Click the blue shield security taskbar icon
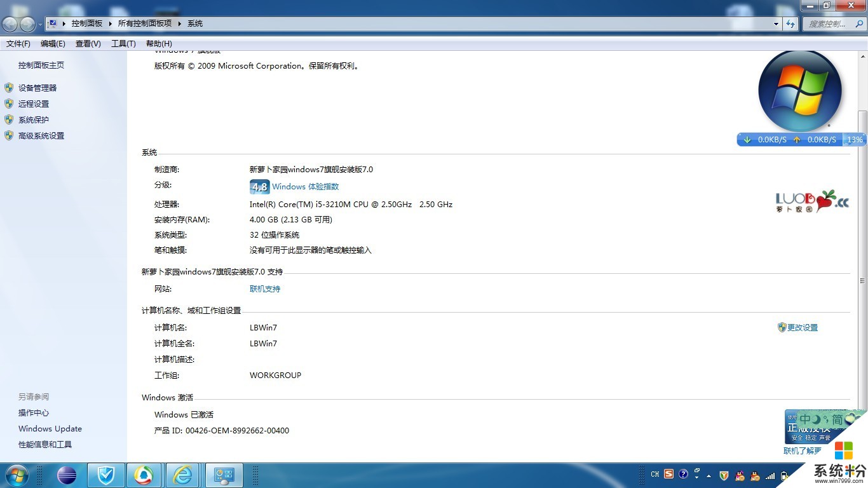 (105, 475)
